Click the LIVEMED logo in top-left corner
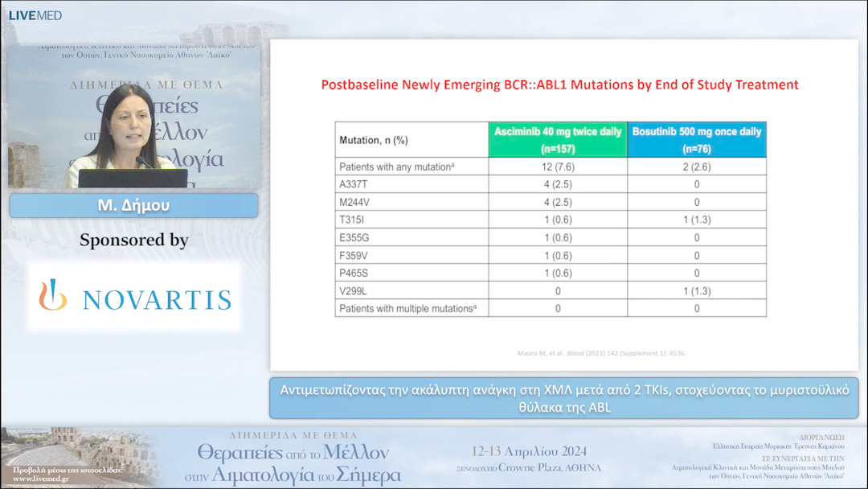868x489 pixels. point(35,15)
